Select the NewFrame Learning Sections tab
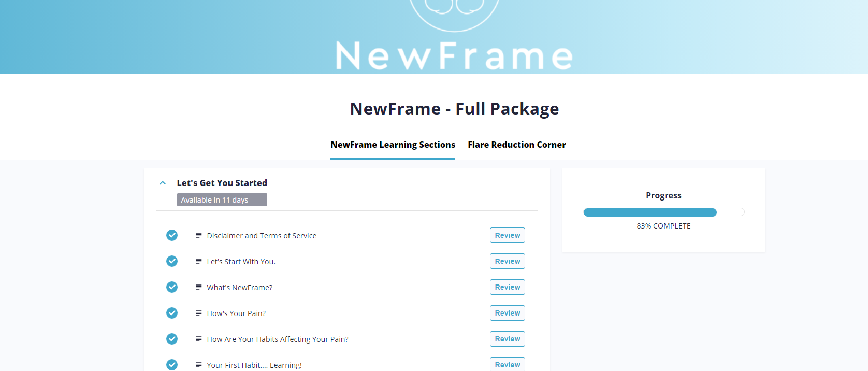The image size is (868, 371). (393, 145)
